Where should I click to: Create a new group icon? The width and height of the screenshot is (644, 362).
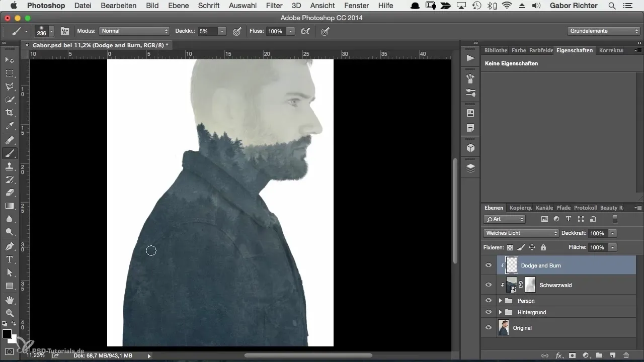pyautogui.click(x=599, y=355)
